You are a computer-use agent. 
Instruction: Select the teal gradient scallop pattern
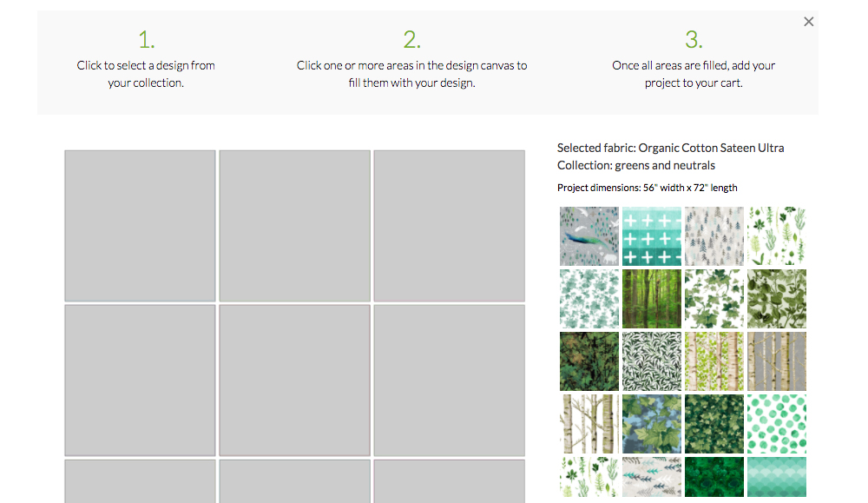(x=777, y=476)
